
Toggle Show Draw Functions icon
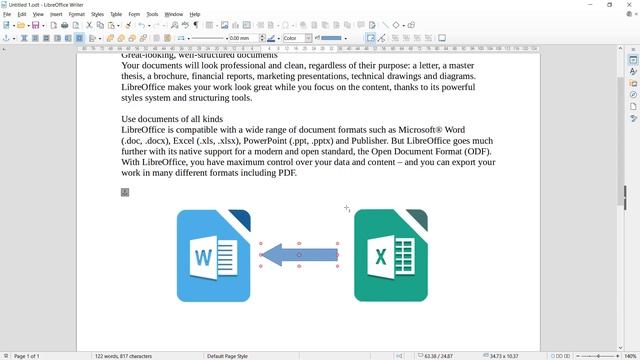pos(411,25)
